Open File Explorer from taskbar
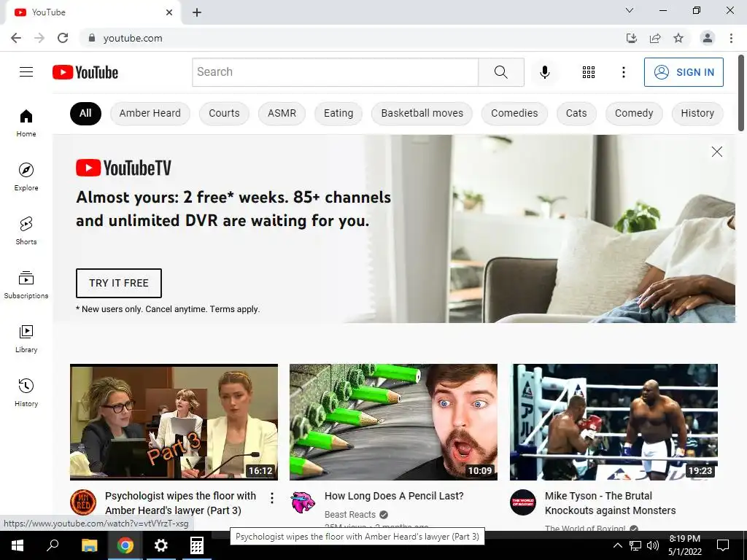Image resolution: width=747 pixels, height=560 pixels. tap(89, 545)
